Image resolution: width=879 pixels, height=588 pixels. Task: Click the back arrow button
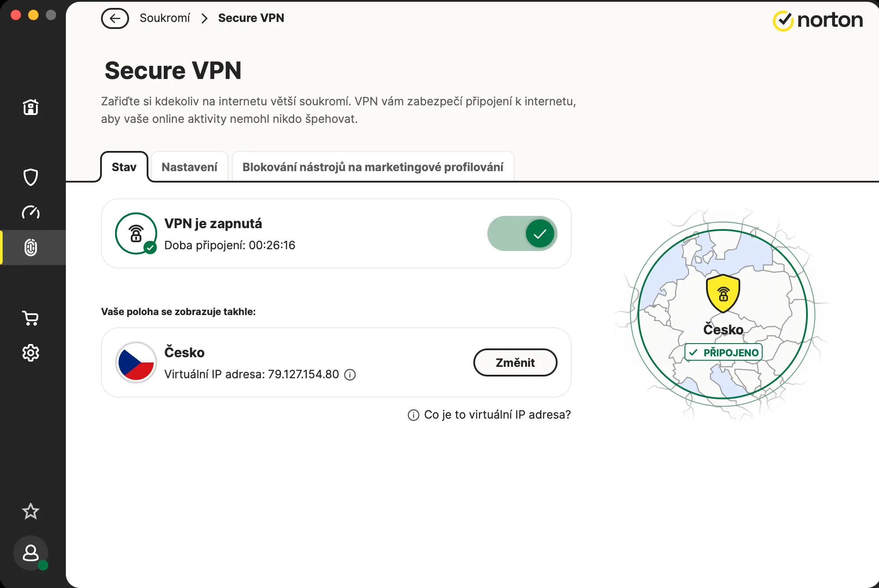[115, 18]
